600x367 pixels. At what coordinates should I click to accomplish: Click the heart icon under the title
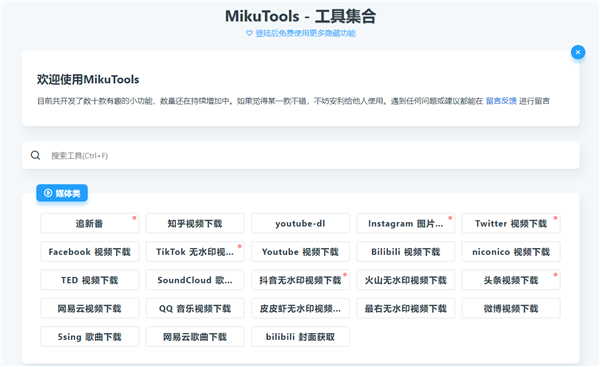coord(249,33)
